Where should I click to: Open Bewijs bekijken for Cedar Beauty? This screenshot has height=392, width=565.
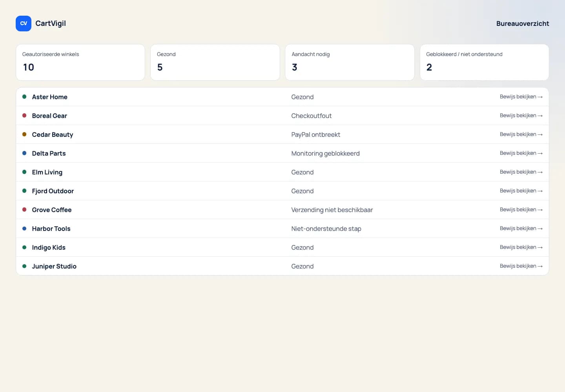tap(521, 134)
